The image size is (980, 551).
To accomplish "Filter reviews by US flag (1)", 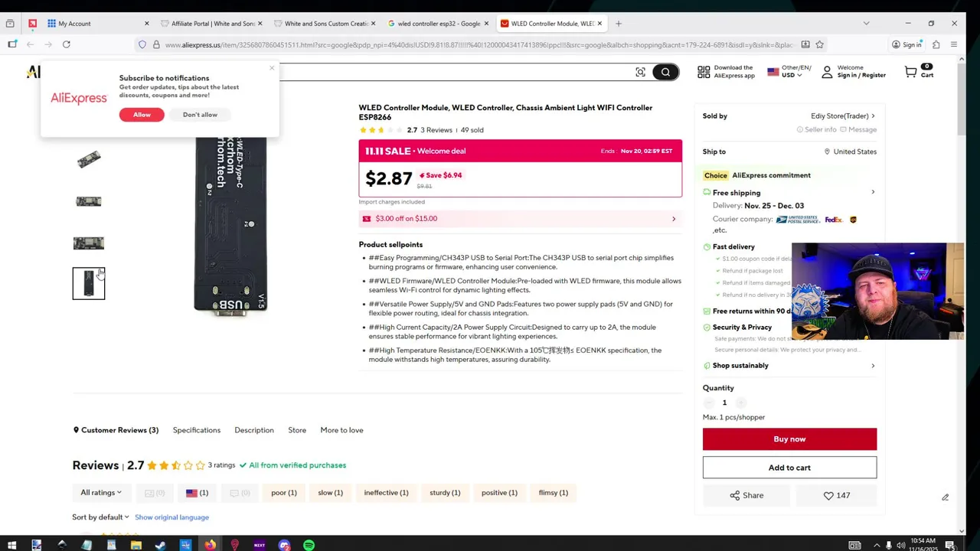I will [197, 493].
